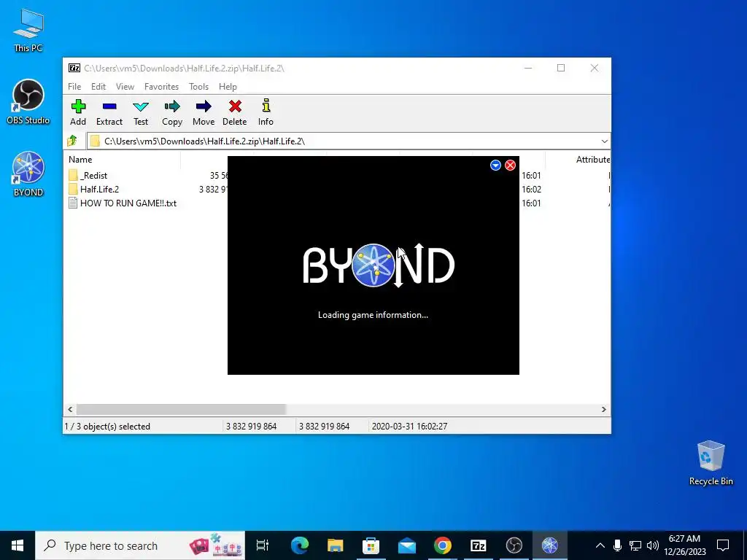Open the blue dropdown icon on BYOND splash

(495, 166)
